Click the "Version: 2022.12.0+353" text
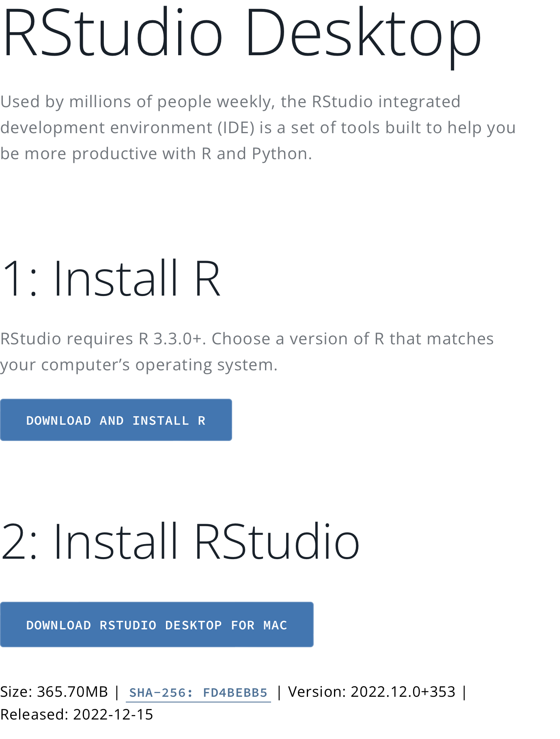The height and width of the screenshot is (739, 560). point(371,692)
